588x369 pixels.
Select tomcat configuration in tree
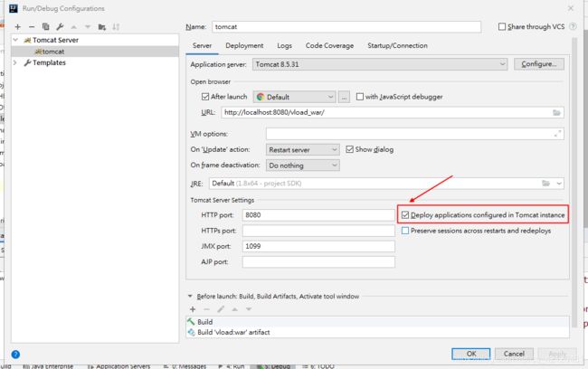[x=95, y=52]
